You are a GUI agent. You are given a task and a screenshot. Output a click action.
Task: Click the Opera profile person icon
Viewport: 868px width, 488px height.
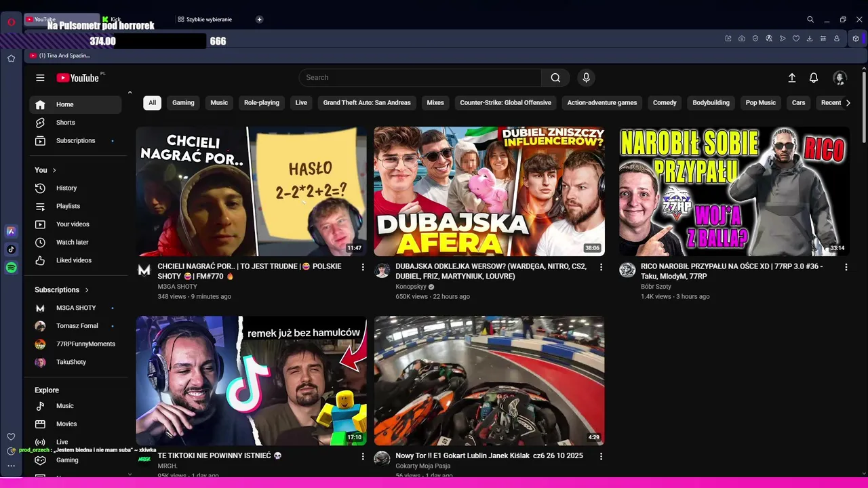(x=837, y=39)
